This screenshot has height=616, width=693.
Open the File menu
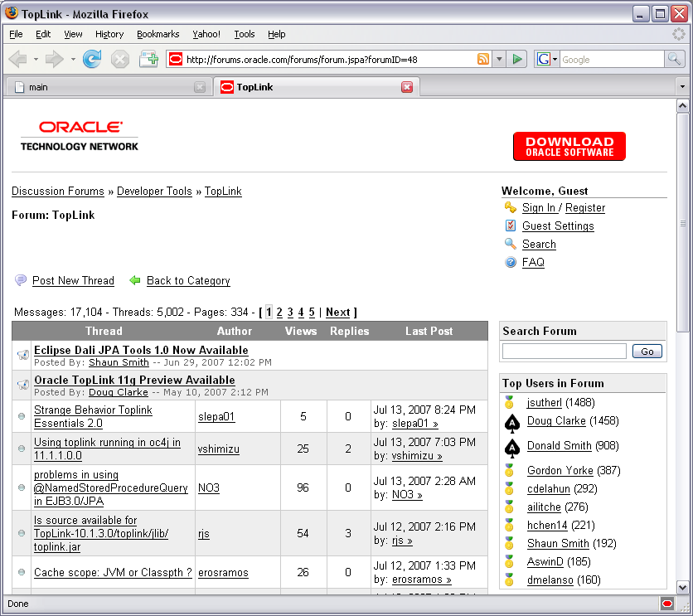(x=16, y=34)
